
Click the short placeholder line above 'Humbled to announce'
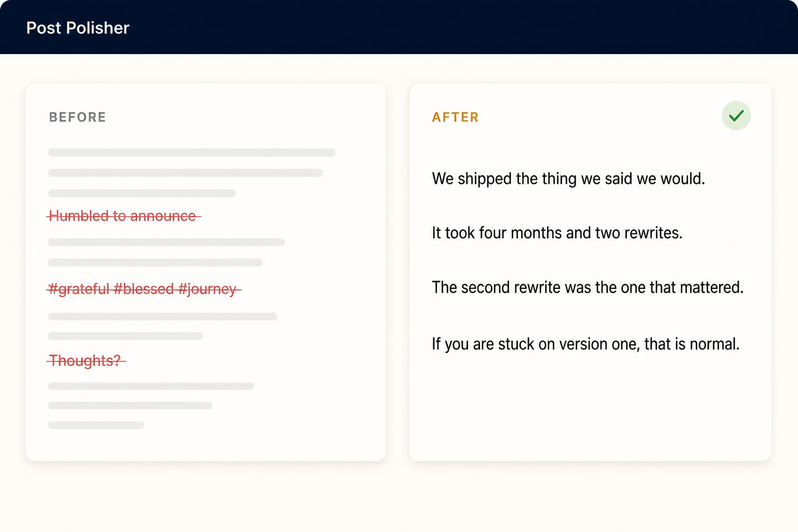[142, 193]
